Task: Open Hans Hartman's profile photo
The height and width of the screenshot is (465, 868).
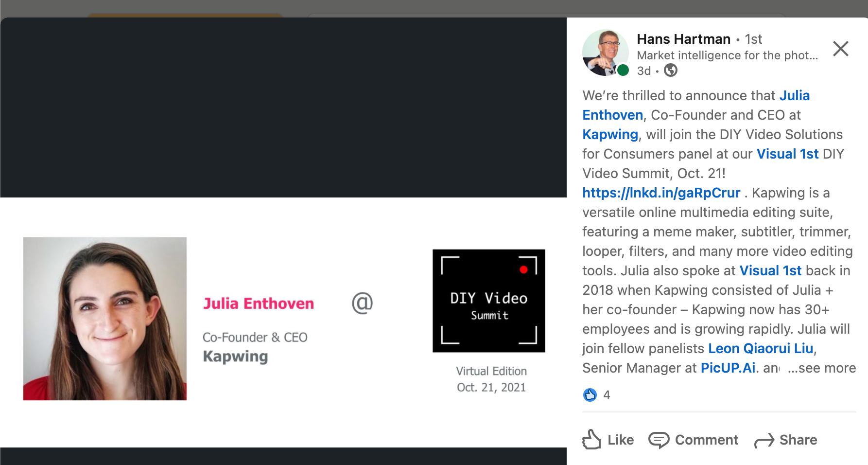Action: tap(605, 53)
